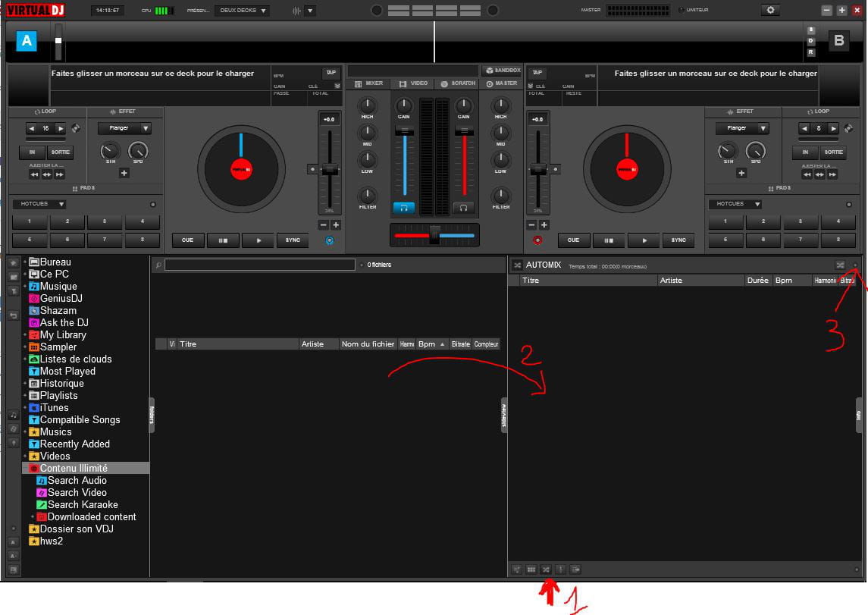
Task: Open waveform style dropdown arrow in top bar
Action: pyautogui.click(x=310, y=11)
